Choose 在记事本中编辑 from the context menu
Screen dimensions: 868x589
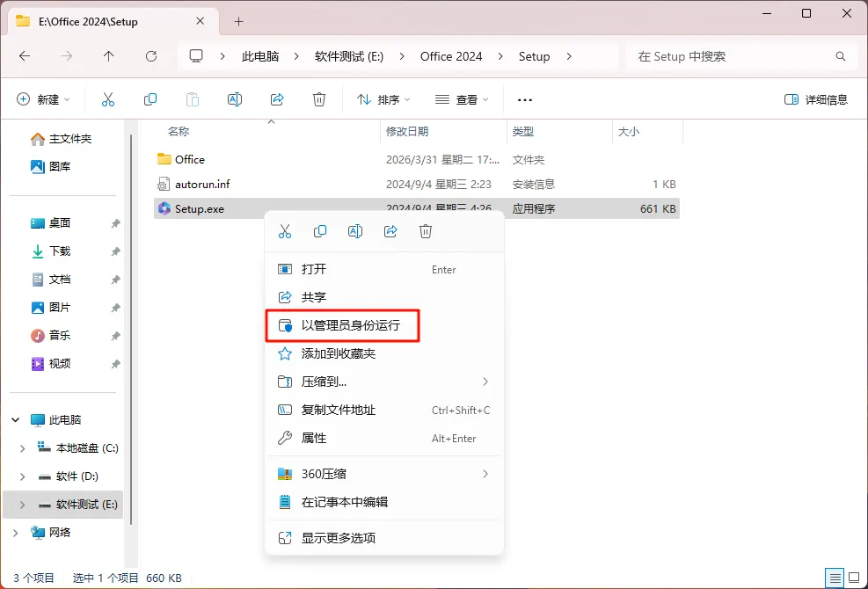[x=384, y=502]
